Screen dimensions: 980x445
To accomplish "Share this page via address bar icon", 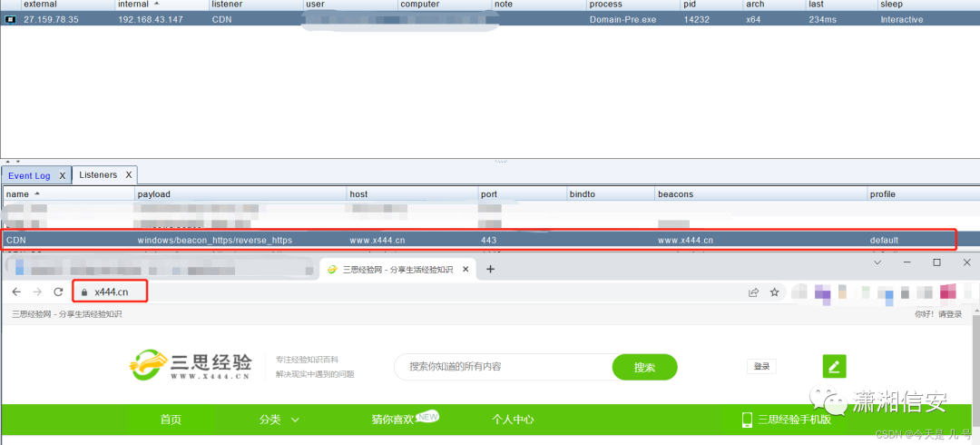I will point(754,292).
